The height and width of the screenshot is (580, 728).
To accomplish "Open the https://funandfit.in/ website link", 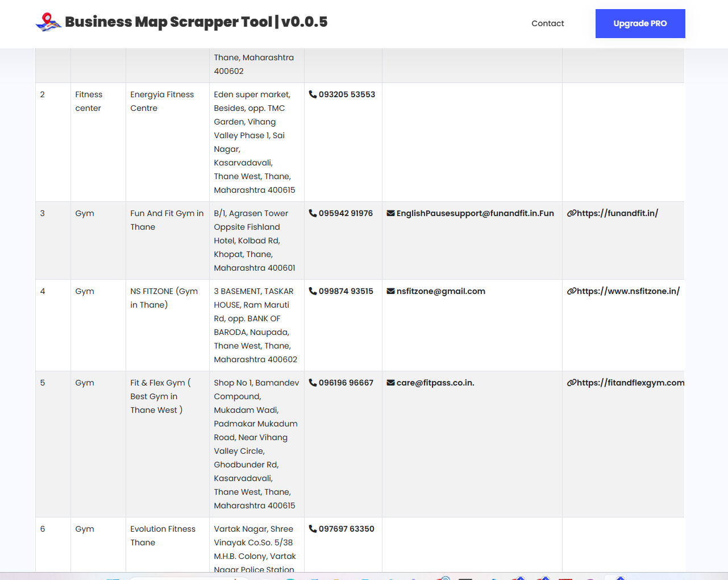I will [x=617, y=213].
